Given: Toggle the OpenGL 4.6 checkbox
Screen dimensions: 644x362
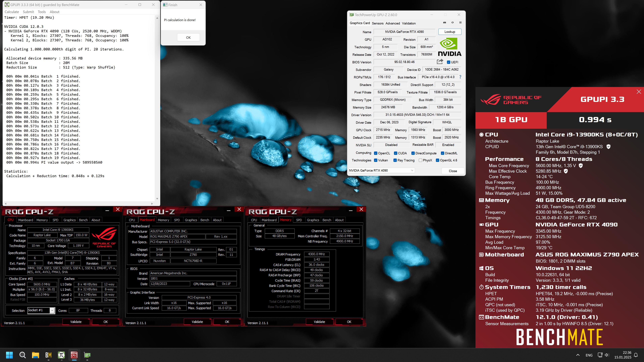Looking at the screenshot, I should click(438, 160).
